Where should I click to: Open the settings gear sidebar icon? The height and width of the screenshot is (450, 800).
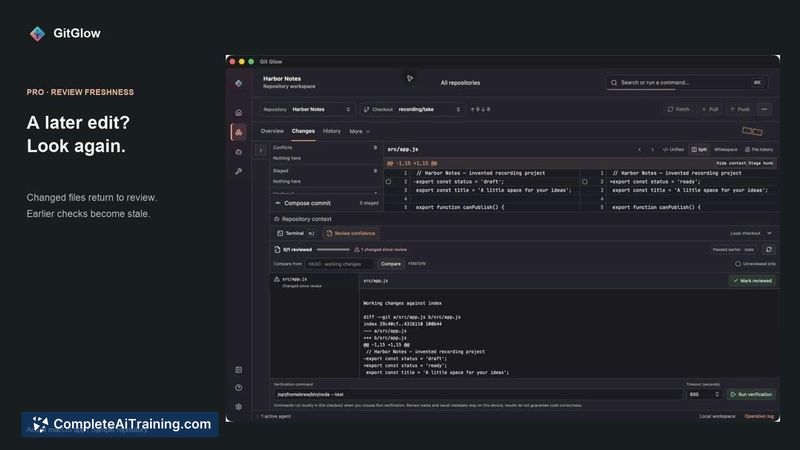pyautogui.click(x=238, y=407)
